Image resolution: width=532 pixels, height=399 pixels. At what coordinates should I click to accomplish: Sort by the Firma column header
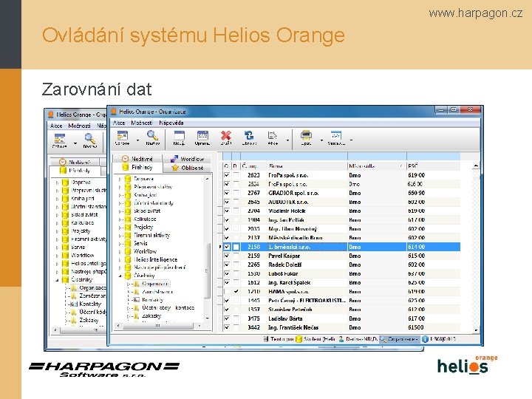[307, 166]
